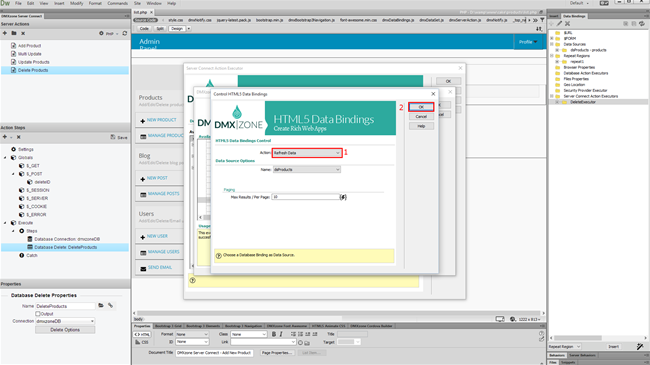Click the Manage Products list icon
Image resolution: width=650 pixels, height=365 pixels.
(x=143, y=136)
